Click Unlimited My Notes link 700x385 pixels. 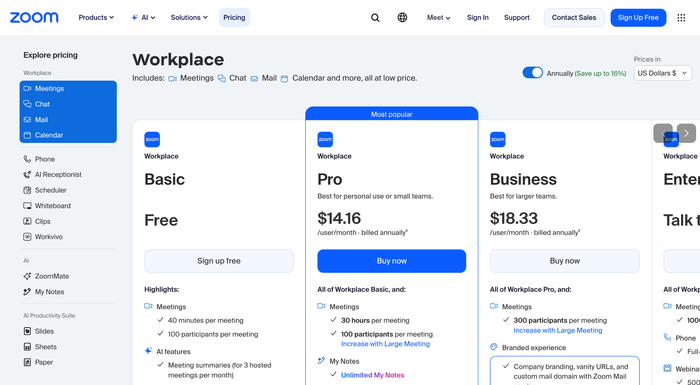click(x=373, y=375)
